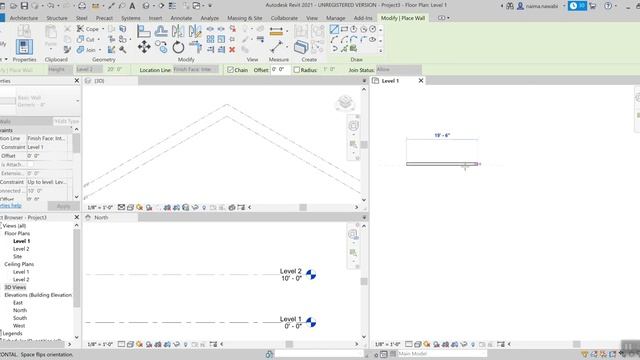The height and width of the screenshot is (360, 640).
Task: Choose the Line draw tool
Action: tap(334, 29)
